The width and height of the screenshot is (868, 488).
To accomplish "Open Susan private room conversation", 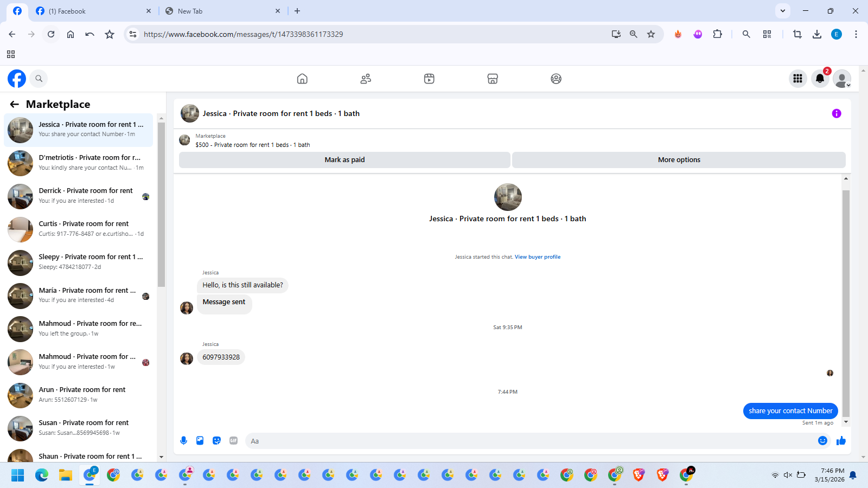I will (x=79, y=428).
